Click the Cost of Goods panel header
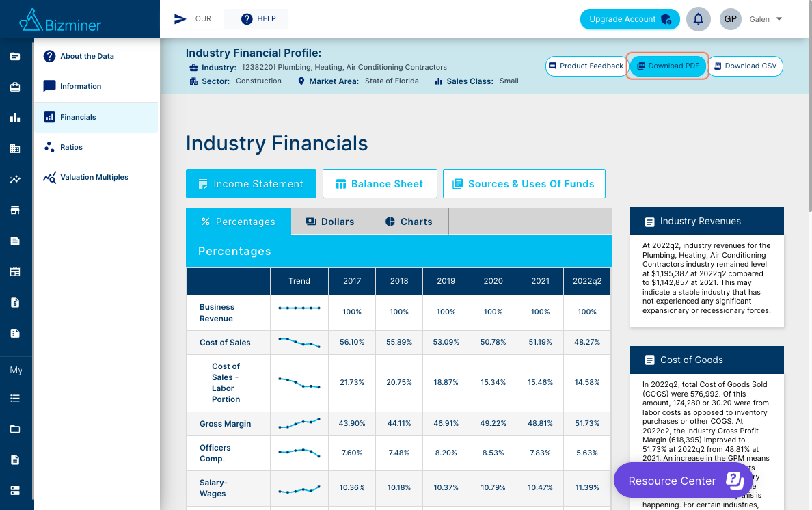812x510 pixels. pyautogui.click(x=707, y=360)
